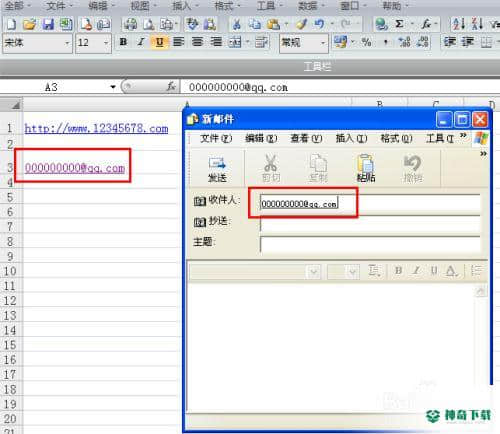Open the 插入(I) menu in mail window
This screenshot has width=500, height=434.
(x=351, y=138)
